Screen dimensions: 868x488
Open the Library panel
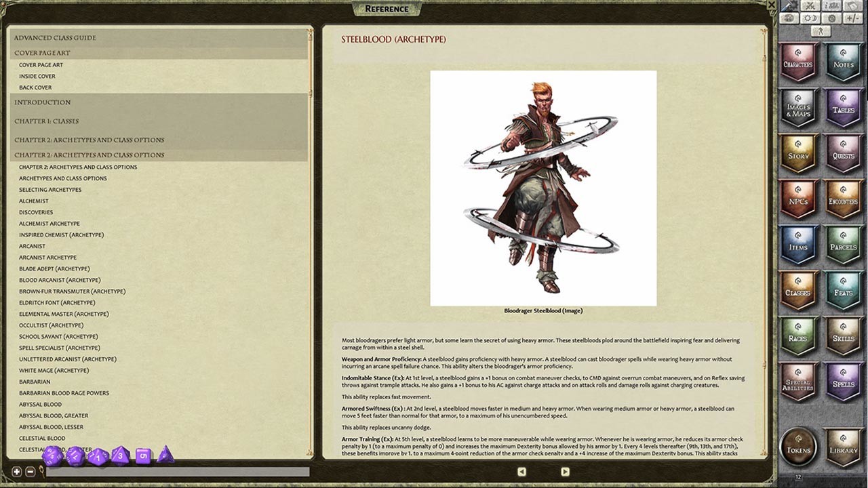(x=843, y=447)
